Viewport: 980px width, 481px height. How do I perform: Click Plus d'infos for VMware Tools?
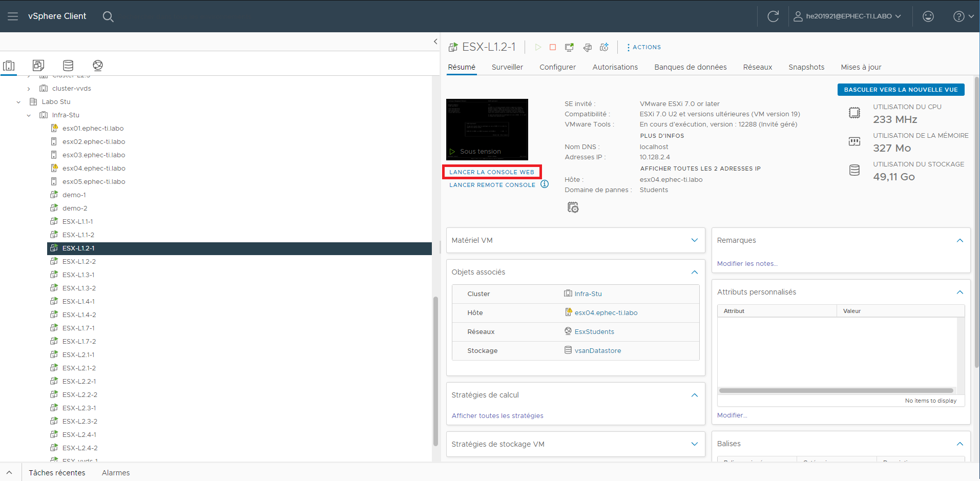pyautogui.click(x=662, y=136)
